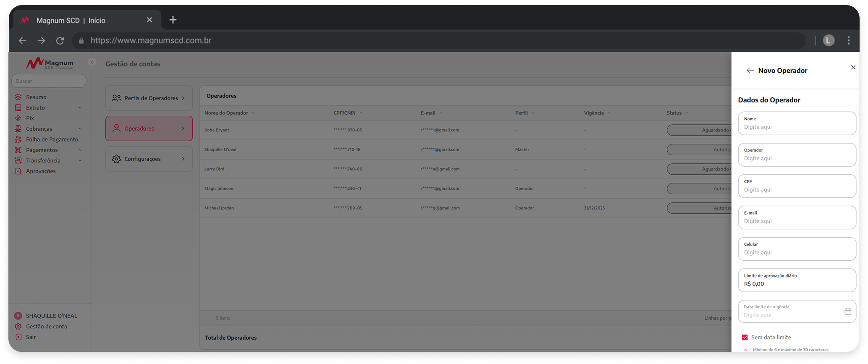Image resolution: width=868 pixels, height=364 pixels.
Task: Sort by Nome do Operador column arrow
Action: click(253, 113)
